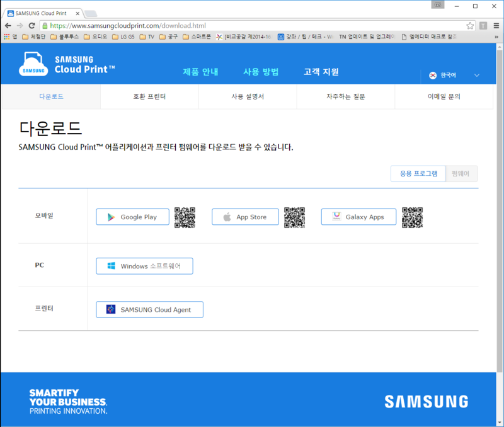Click the 모바일 row label
The height and width of the screenshot is (427, 504).
pos(44,215)
